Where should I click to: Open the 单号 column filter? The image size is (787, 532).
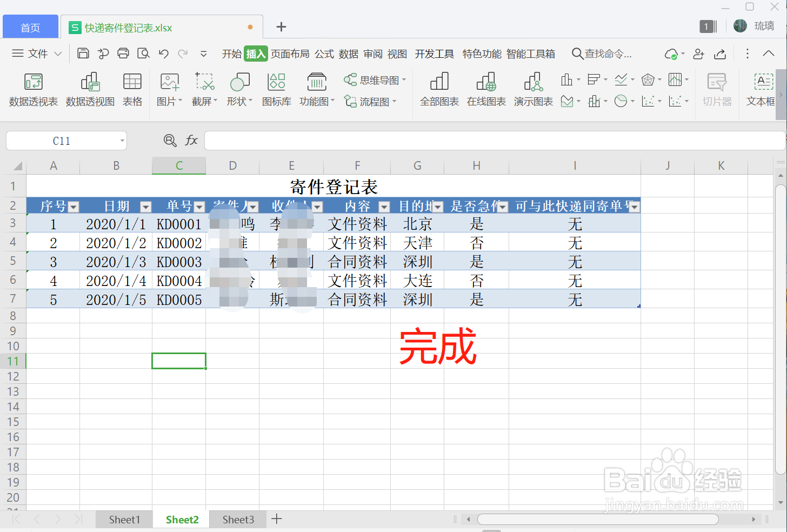[199, 206]
